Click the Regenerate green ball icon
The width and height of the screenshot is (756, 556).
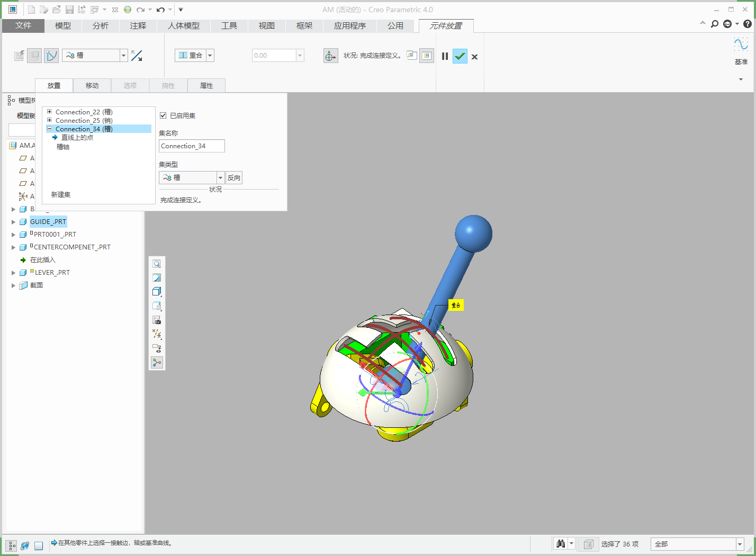(x=128, y=10)
